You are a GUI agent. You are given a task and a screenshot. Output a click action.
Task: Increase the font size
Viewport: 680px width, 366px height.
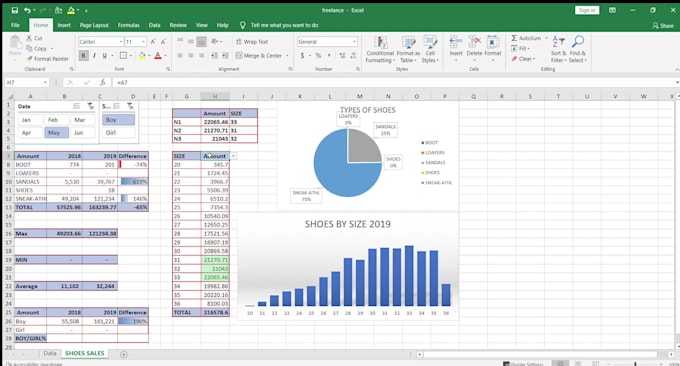(153, 42)
